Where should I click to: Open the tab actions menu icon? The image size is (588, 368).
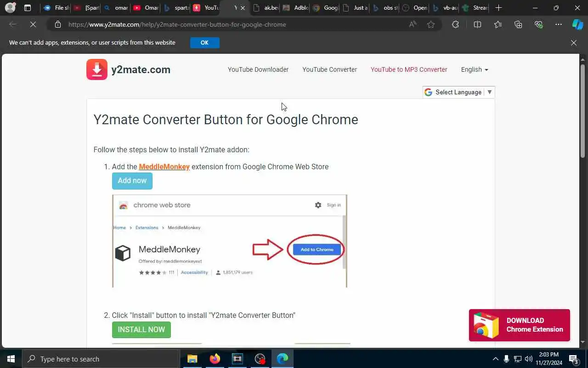pyautogui.click(x=28, y=8)
